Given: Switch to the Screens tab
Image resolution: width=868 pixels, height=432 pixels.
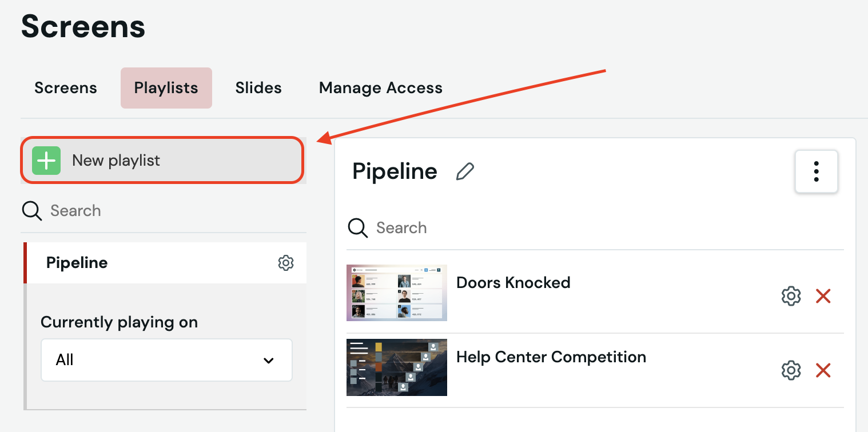Looking at the screenshot, I should [66, 88].
